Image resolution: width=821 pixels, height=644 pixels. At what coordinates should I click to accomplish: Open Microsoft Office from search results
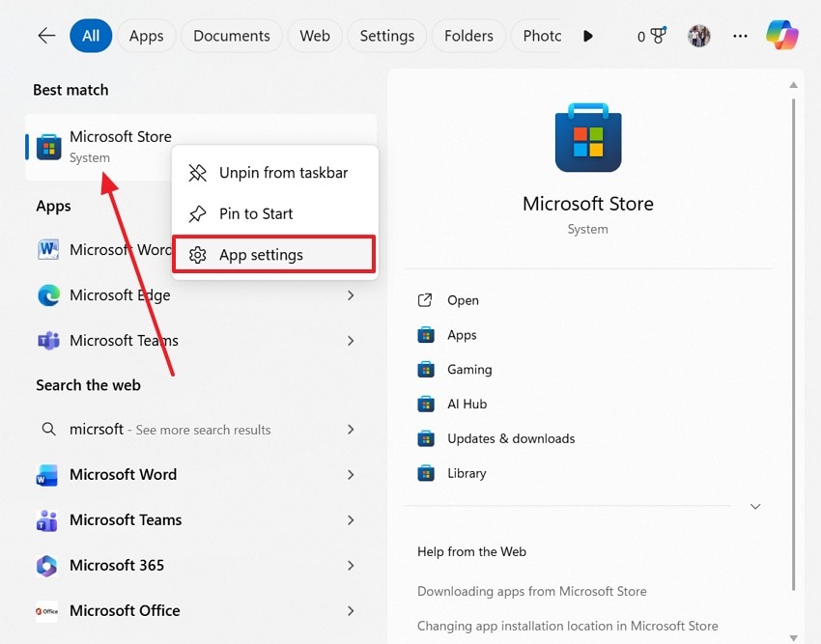pos(125,610)
